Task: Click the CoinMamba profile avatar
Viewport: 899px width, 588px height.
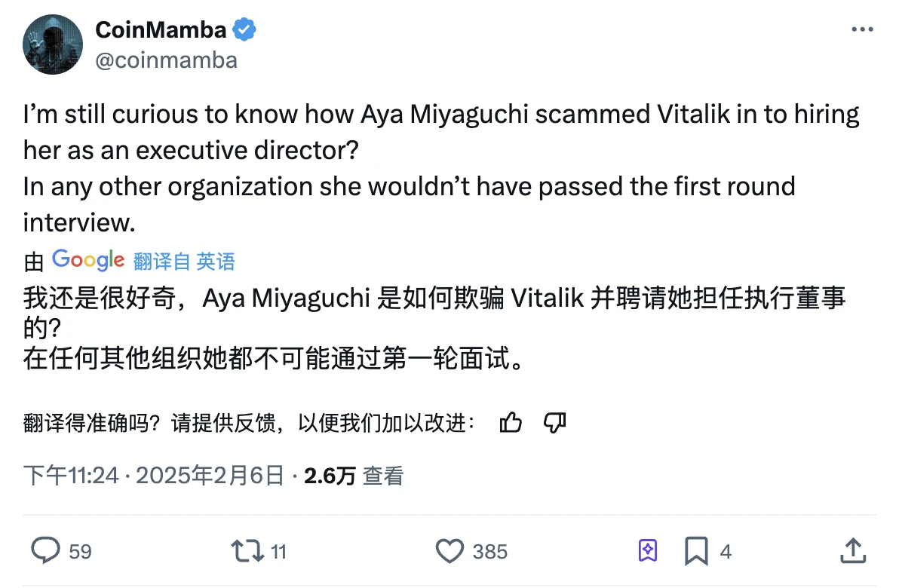Action: coord(52,44)
